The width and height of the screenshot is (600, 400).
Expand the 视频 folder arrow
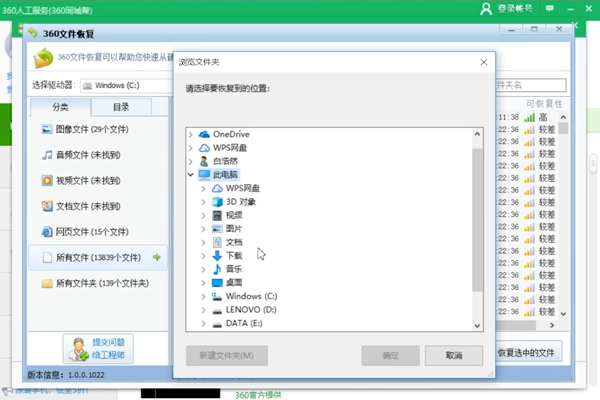(x=204, y=215)
